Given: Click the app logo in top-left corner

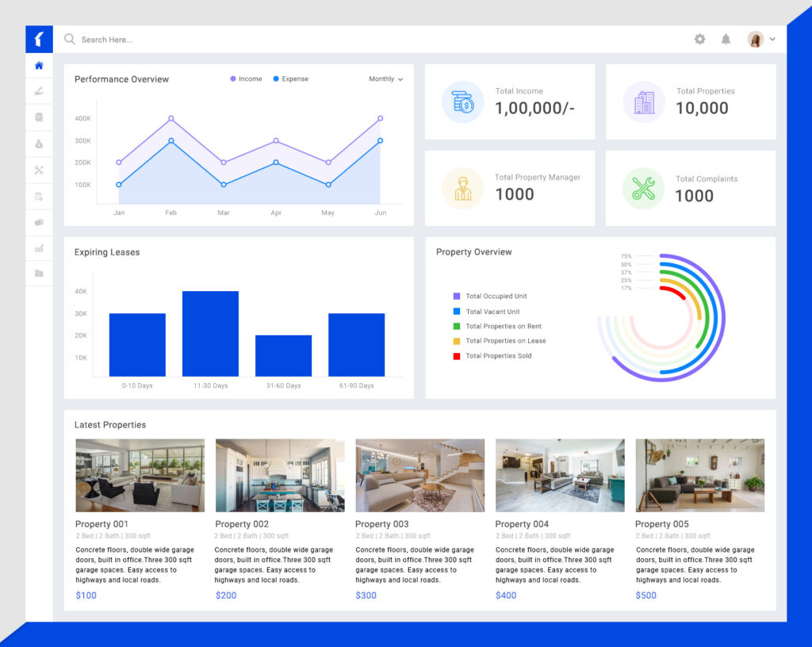Looking at the screenshot, I should [x=39, y=39].
